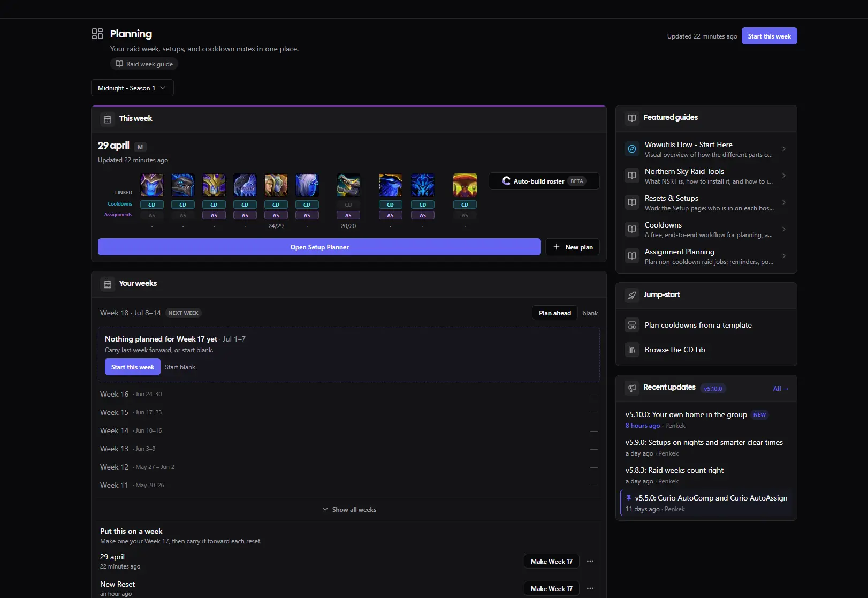Click the chevron on Resets & Setups row

(784, 202)
